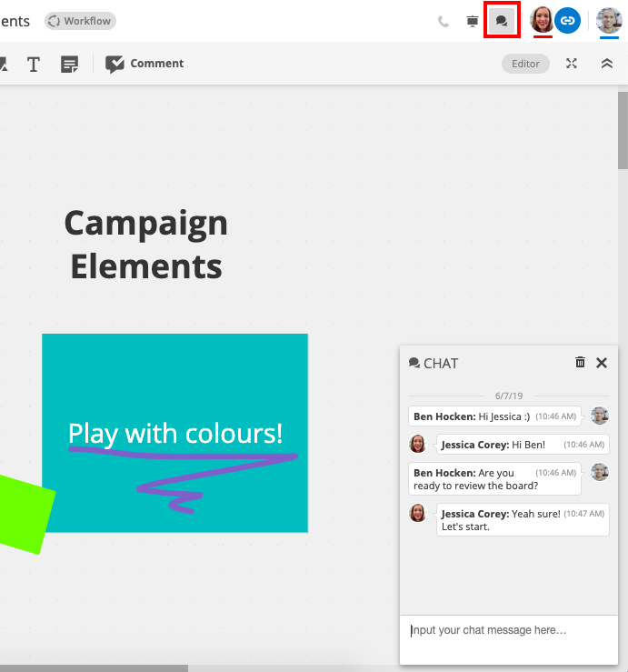628x672 pixels.
Task: Start a voice call with phone icon
Action: 444,21
